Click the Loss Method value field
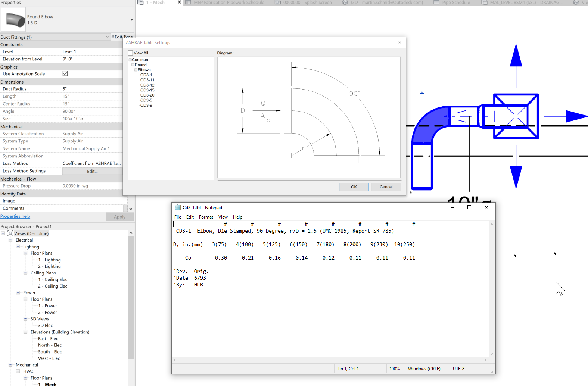 (92, 163)
